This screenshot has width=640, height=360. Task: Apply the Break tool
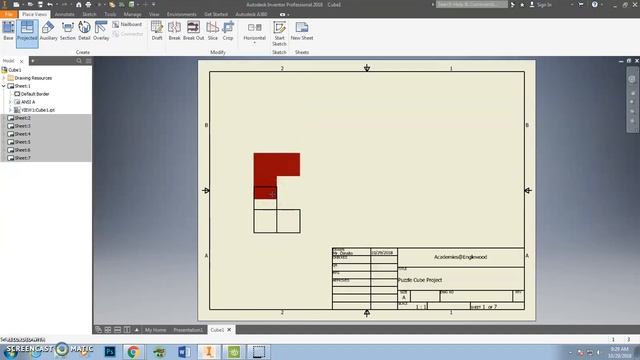point(174,31)
